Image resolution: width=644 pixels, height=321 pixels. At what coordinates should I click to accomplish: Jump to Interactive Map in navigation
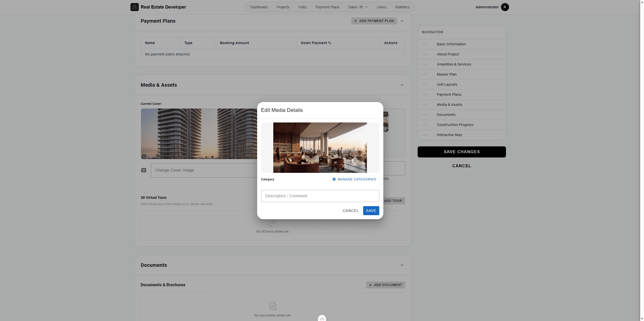click(x=449, y=135)
